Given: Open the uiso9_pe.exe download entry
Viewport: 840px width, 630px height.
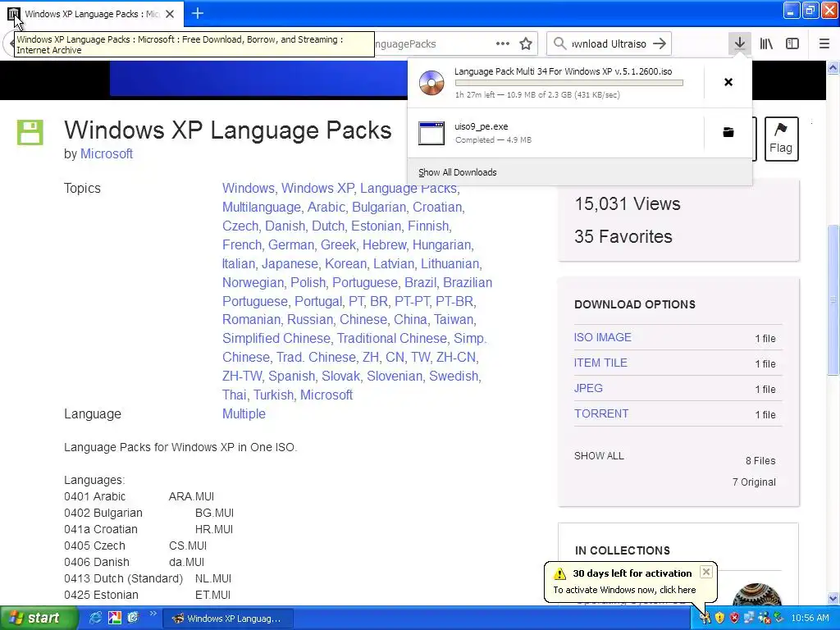Looking at the screenshot, I should coord(555,133).
